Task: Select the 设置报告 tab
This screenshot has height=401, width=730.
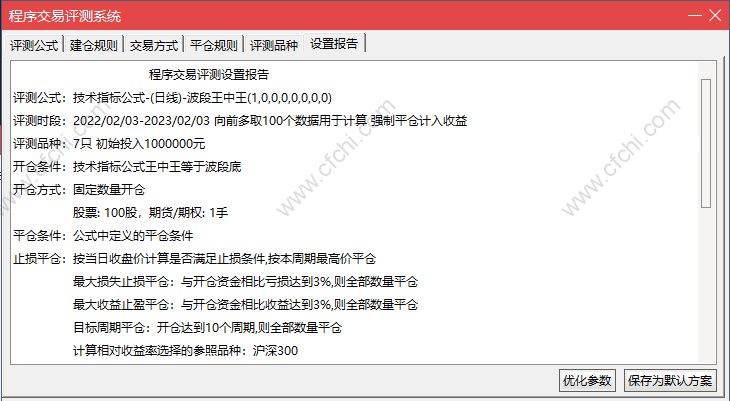Action: pos(334,44)
